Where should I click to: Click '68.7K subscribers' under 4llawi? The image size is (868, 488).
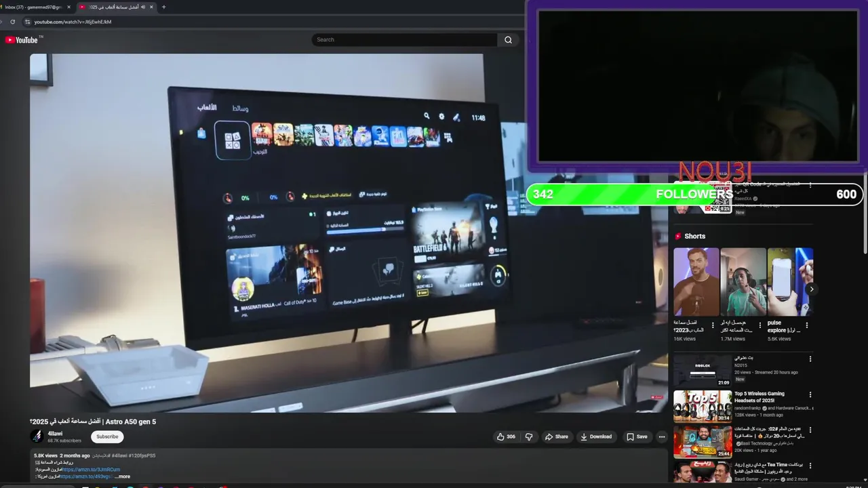coord(64,441)
